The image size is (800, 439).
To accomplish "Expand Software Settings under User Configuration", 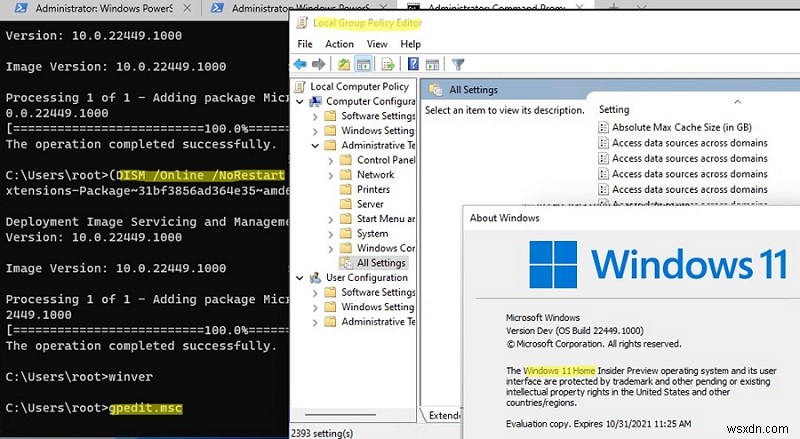I will [x=315, y=293].
